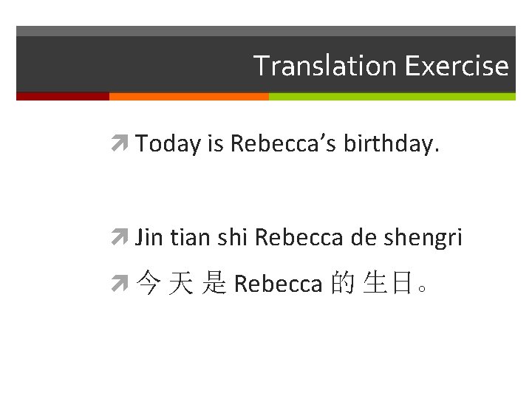Click the word shengri in pinyin line
532x399 pixels.
point(423,238)
